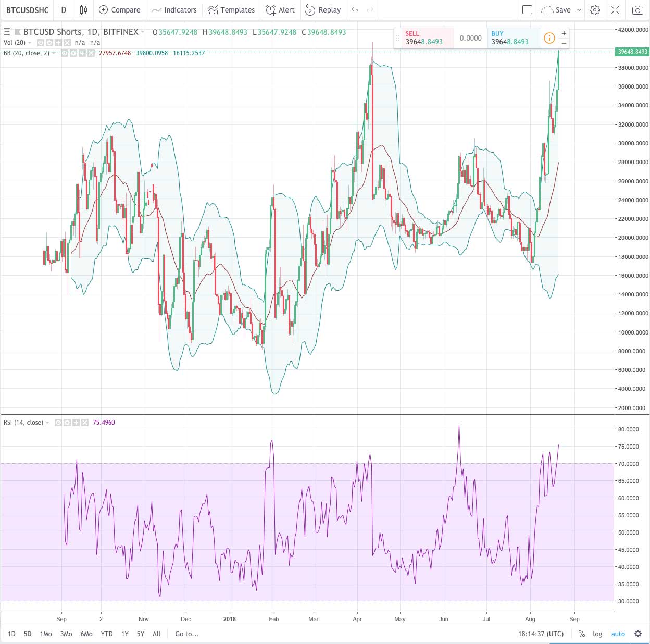Select the YTD range tab
The height and width of the screenshot is (644, 650).
(x=107, y=634)
